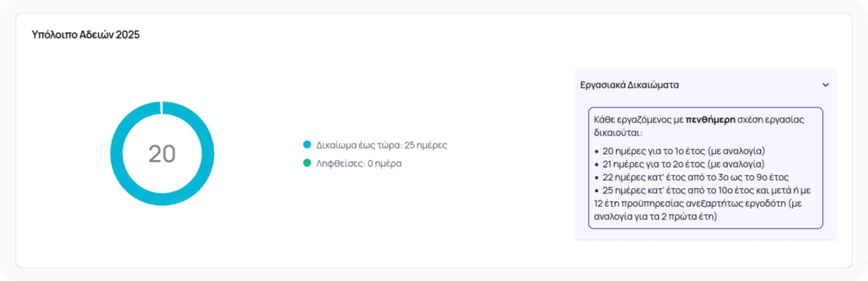Click the Εργασιακά Δικαιώματα panel header label
This screenshot has height=281, width=868.
point(629,85)
